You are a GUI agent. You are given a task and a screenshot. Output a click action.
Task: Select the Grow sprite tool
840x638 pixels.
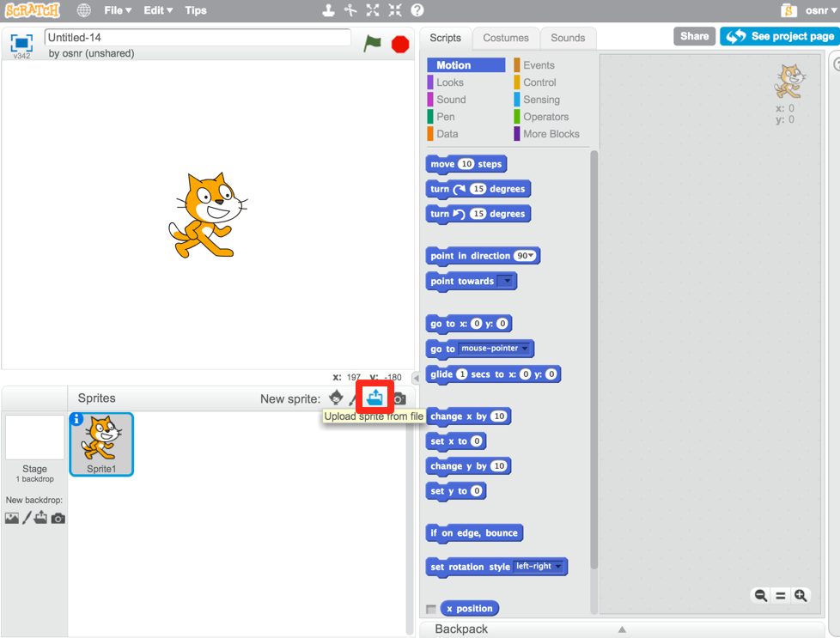pos(373,10)
